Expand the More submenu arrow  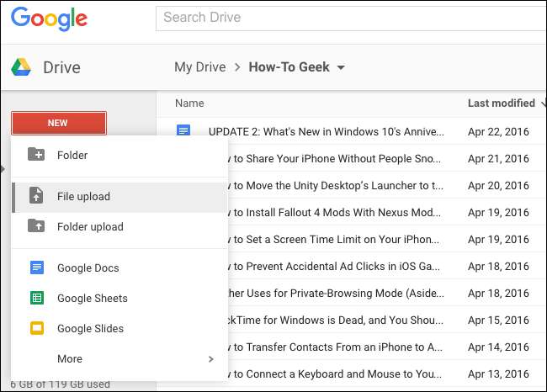coord(210,359)
